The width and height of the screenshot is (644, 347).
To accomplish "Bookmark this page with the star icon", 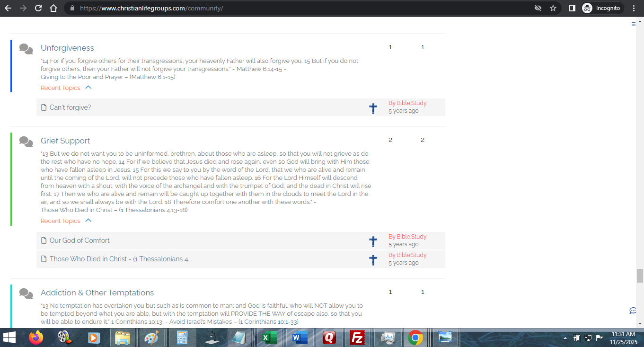I will pos(553,8).
